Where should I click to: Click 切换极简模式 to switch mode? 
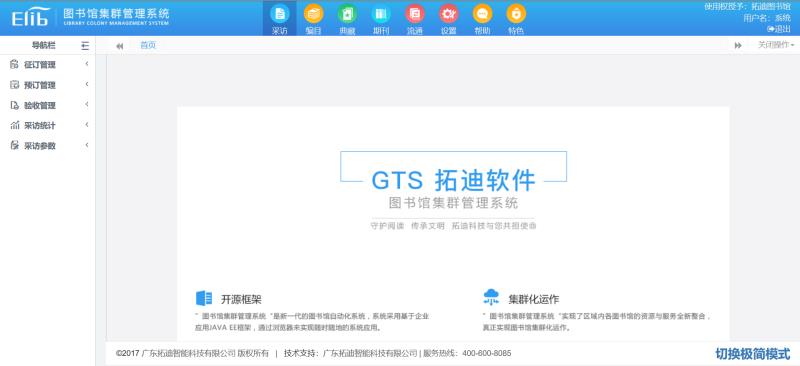[753, 353]
